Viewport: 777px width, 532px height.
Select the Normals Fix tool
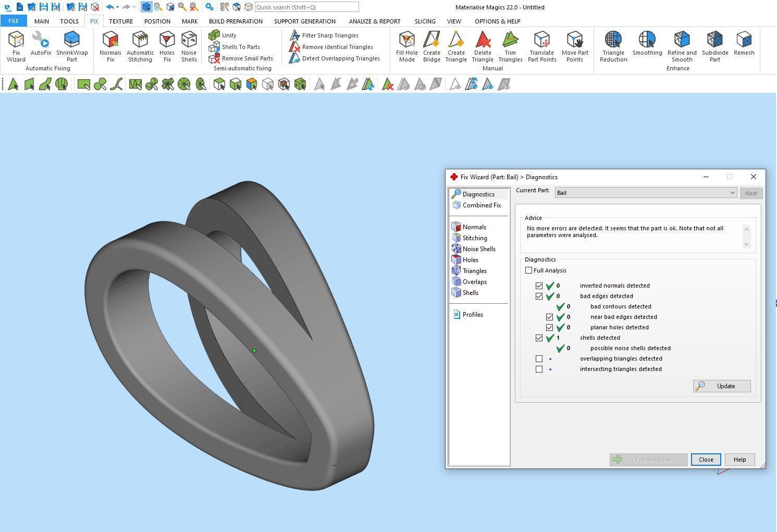point(110,46)
